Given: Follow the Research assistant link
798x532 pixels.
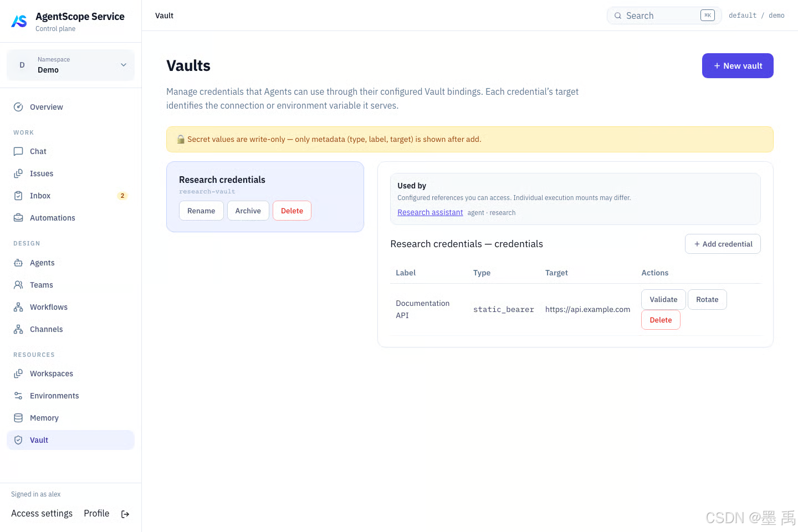Looking at the screenshot, I should pos(430,212).
